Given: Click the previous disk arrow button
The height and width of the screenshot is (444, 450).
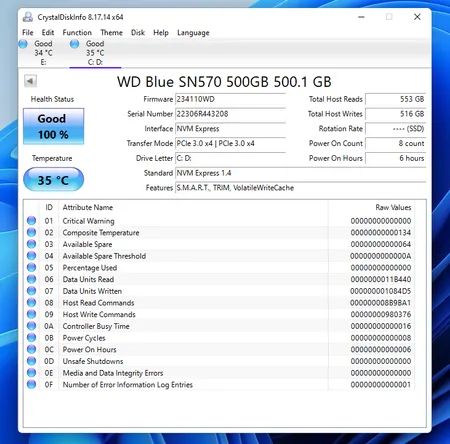Looking at the screenshot, I should pyautogui.click(x=30, y=81).
